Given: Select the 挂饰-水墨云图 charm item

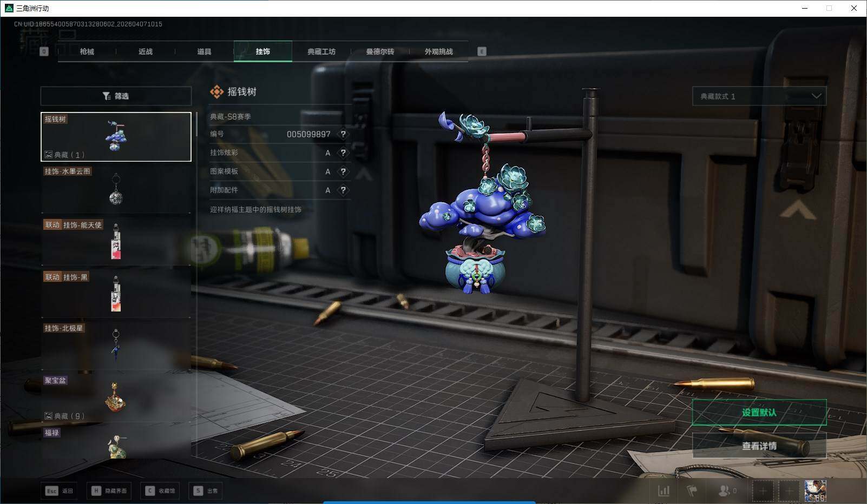Looking at the screenshot, I should 116,189.
